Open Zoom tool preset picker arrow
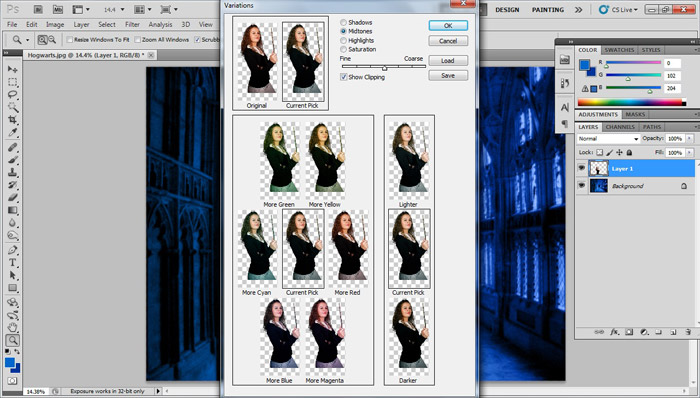 click(27, 40)
